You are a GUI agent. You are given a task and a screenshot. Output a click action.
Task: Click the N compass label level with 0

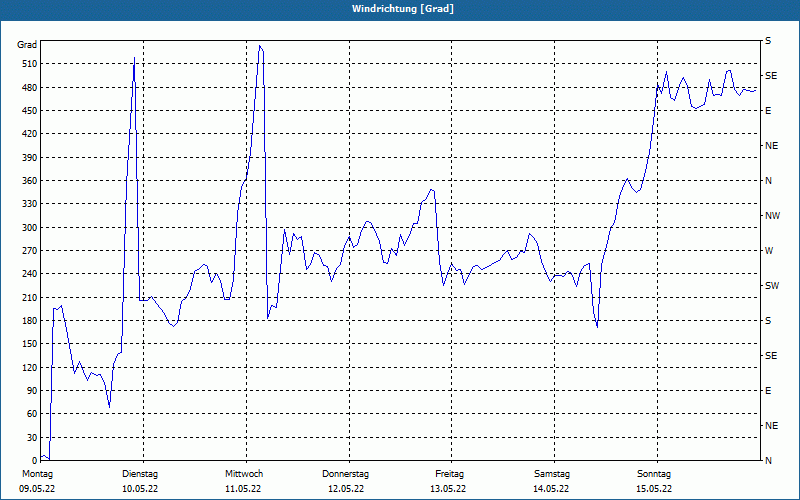tap(768, 461)
